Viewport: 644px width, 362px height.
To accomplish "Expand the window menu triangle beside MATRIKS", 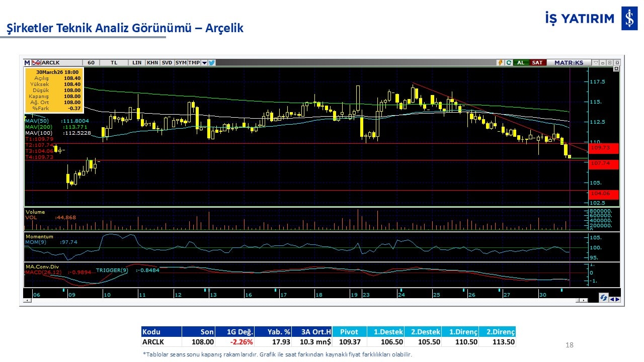I will click(596, 63).
